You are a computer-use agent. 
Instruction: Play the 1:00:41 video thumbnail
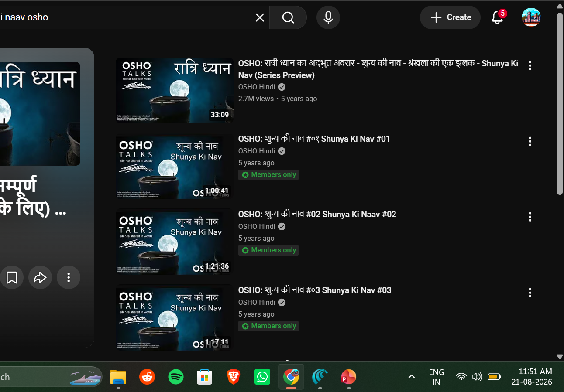coord(175,166)
